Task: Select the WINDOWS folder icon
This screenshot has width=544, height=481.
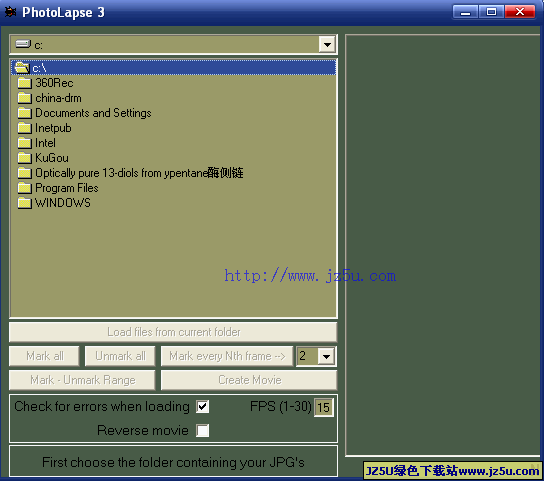Action: point(25,203)
